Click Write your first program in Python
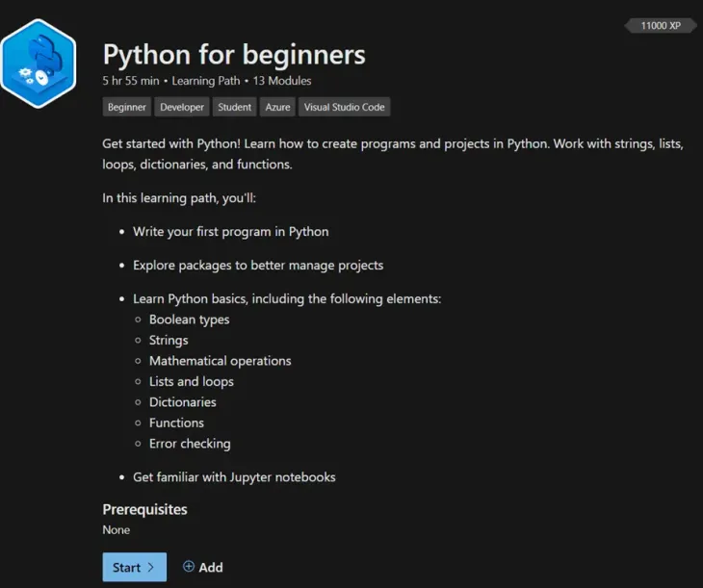The width and height of the screenshot is (703, 588). coord(230,232)
